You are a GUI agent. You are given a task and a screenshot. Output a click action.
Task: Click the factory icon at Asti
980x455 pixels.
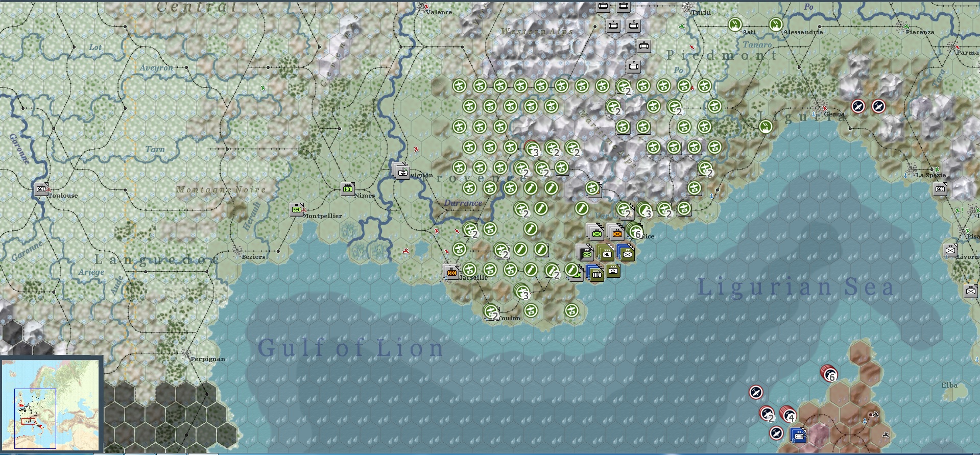point(735,25)
